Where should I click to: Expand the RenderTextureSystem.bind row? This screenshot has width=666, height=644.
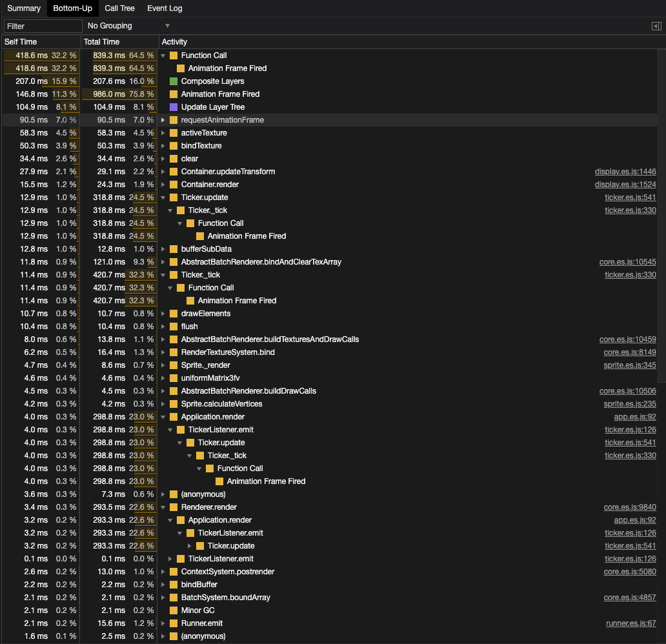click(163, 352)
